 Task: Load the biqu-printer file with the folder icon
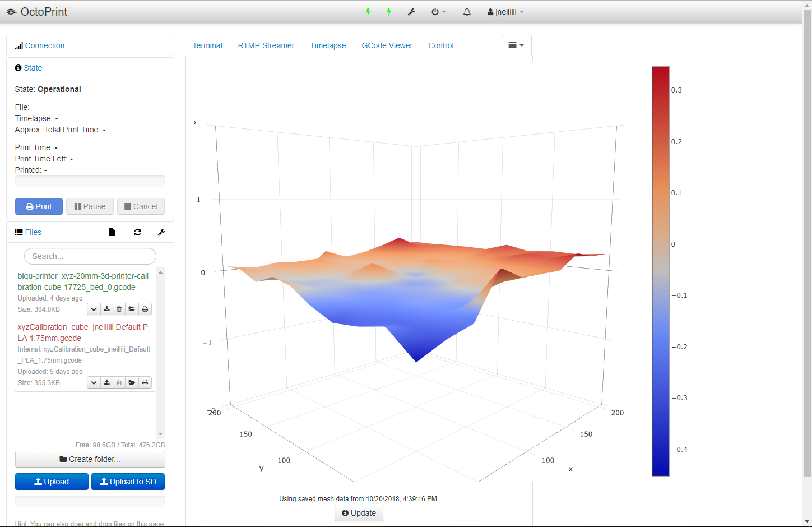click(x=132, y=309)
